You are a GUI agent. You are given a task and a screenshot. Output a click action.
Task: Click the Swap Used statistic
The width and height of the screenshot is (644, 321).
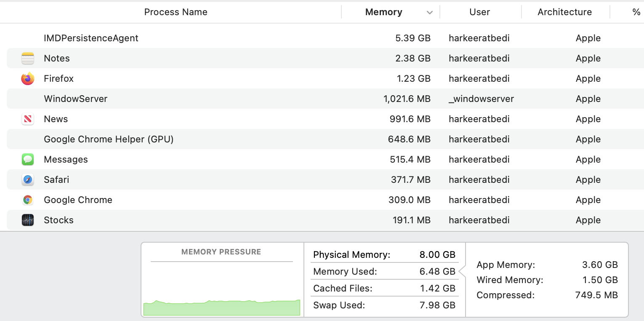pos(384,305)
